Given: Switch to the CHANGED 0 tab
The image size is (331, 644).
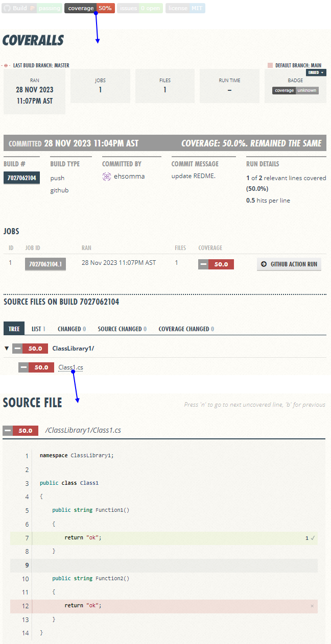Looking at the screenshot, I should (x=72, y=329).
